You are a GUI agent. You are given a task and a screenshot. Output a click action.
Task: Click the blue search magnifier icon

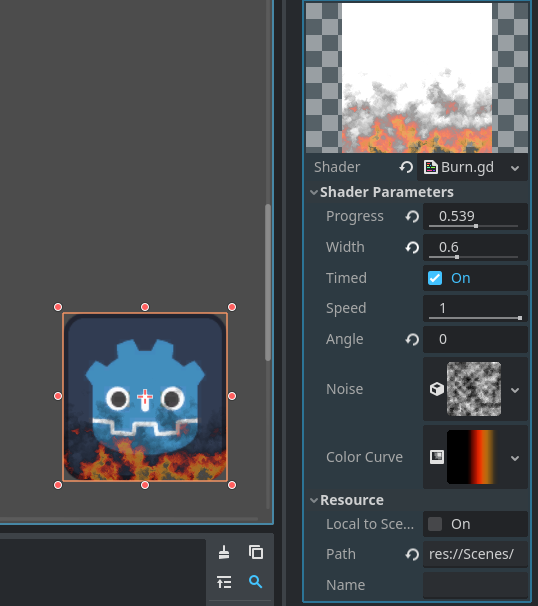coord(255,581)
